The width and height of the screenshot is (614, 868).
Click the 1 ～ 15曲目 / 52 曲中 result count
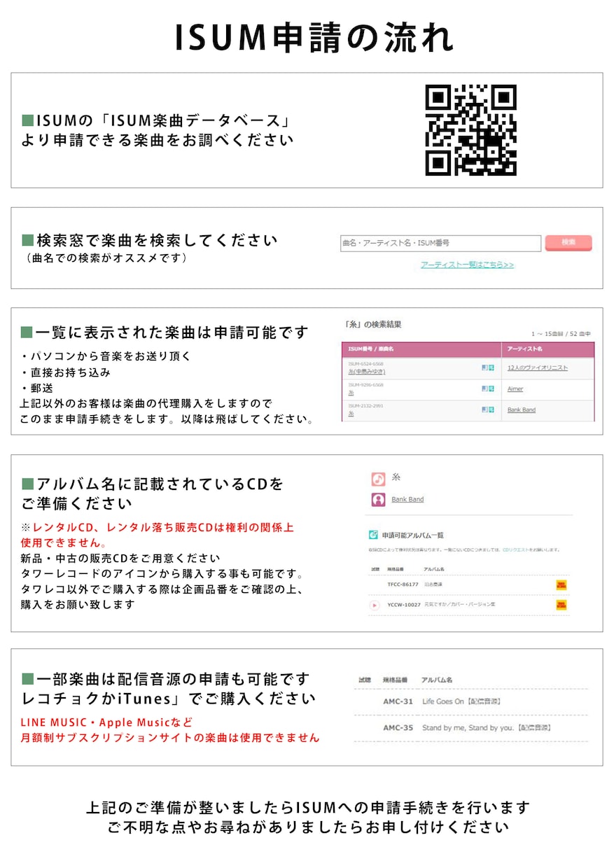(x=561, y=334)
